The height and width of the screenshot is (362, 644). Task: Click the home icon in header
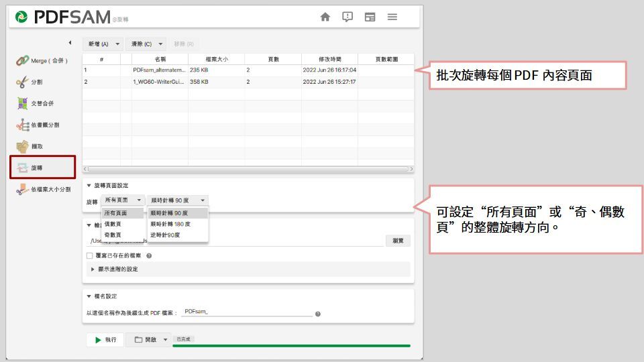tap(325, 17)
